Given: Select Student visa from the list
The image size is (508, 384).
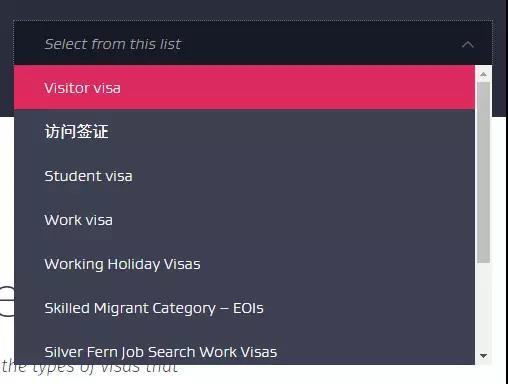Looking at the screenshot, I should click(x=244, y=176).
